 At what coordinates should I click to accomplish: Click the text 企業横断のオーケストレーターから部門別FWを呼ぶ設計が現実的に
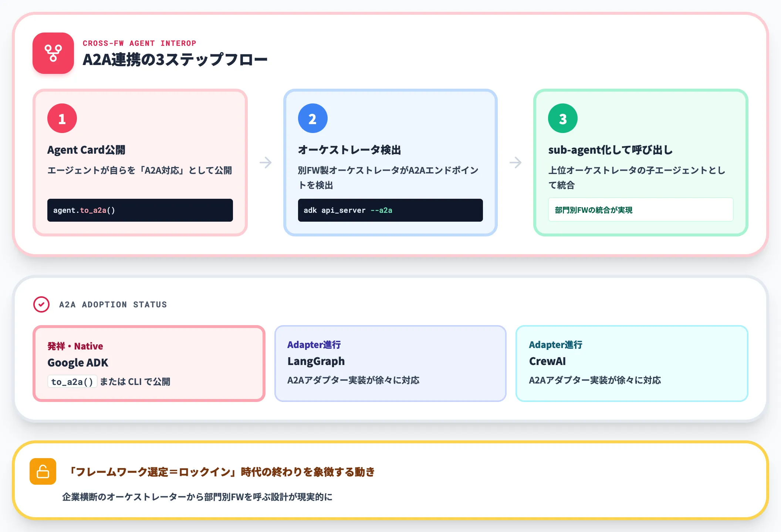coord(197,497)
